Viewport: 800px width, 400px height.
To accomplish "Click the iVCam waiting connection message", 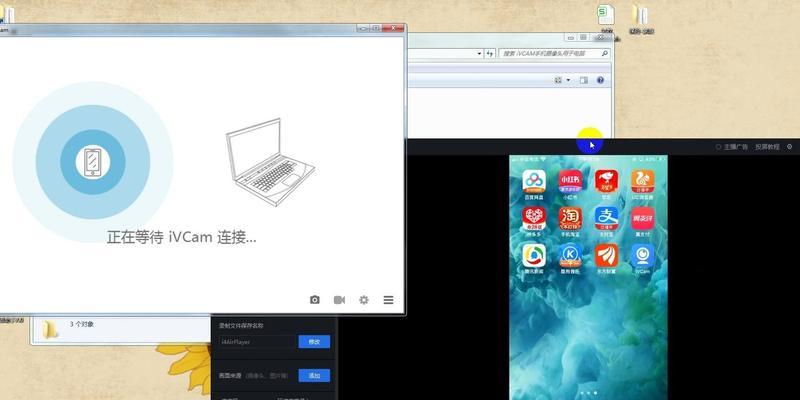I will coord(182,237).
